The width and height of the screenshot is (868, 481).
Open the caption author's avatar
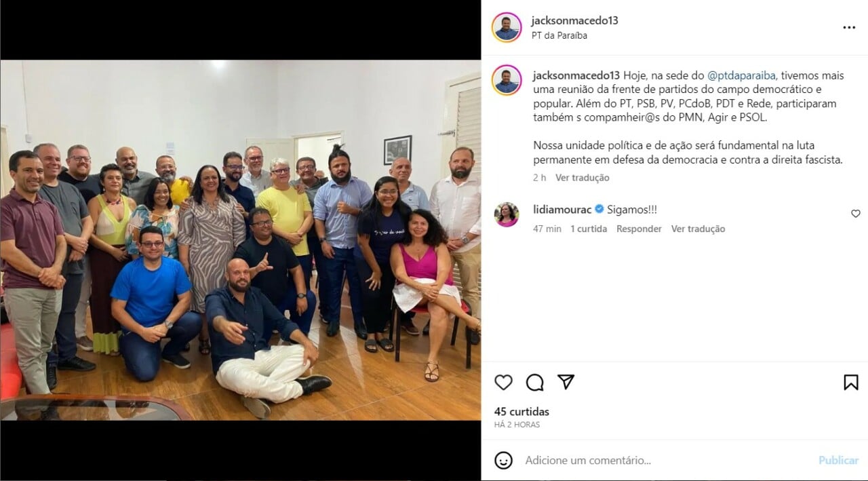click(x=507, y=80)
